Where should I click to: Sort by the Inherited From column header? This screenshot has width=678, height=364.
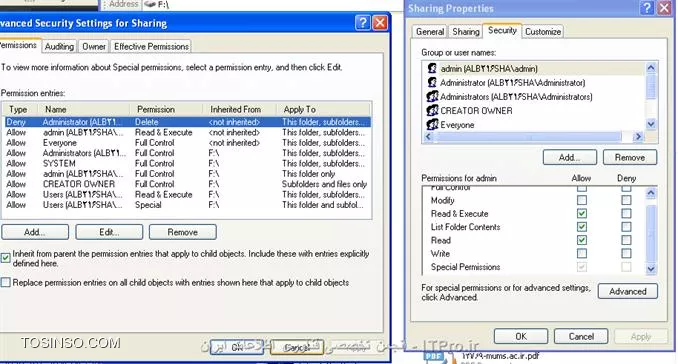[x=239, y=109]
